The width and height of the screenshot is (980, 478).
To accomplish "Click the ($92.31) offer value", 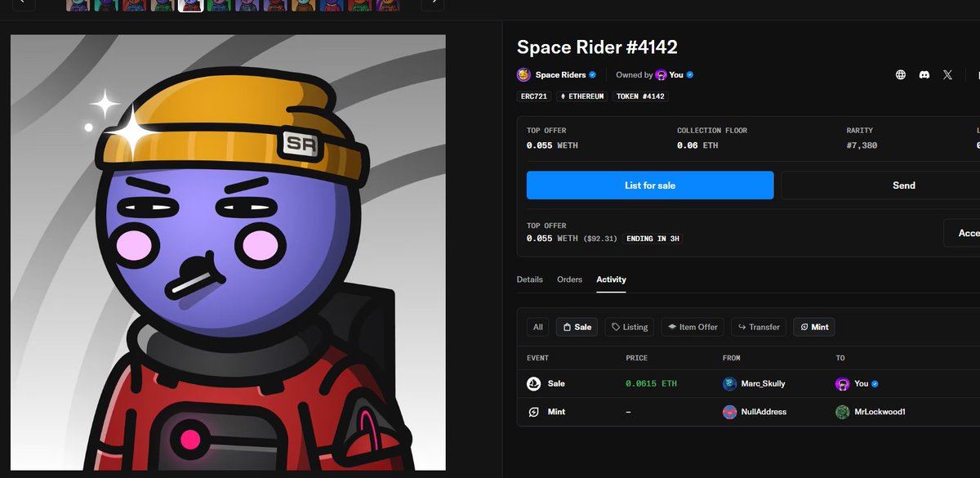I will click(600, 239).
